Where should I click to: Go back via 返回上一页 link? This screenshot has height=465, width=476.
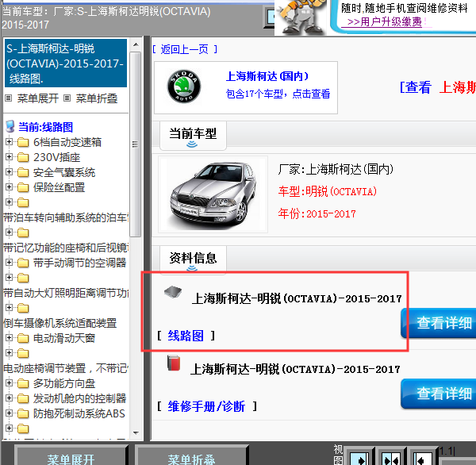pyautogui.click(x=185, y=49)
